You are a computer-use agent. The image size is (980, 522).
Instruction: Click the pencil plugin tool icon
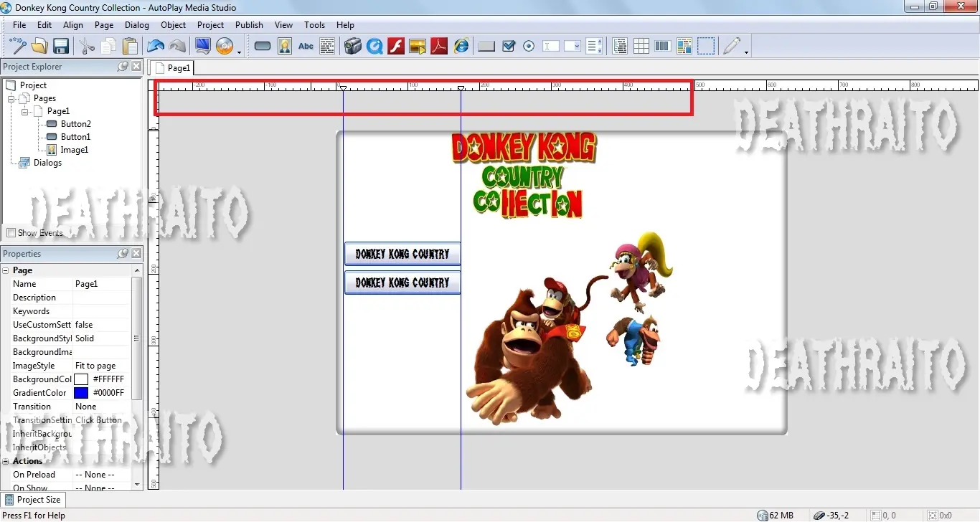[x=731, y=46]
